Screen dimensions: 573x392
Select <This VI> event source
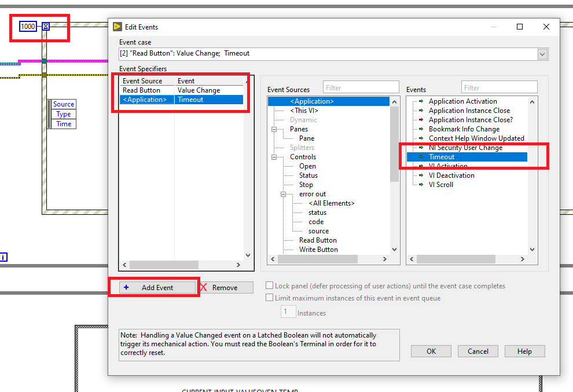point(304,111)
